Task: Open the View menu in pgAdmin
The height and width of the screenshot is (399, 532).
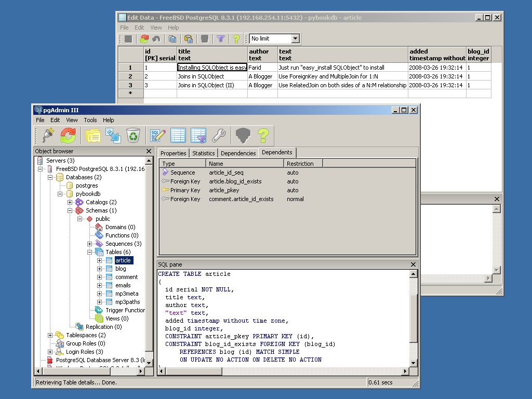Action: click(72, 120)
